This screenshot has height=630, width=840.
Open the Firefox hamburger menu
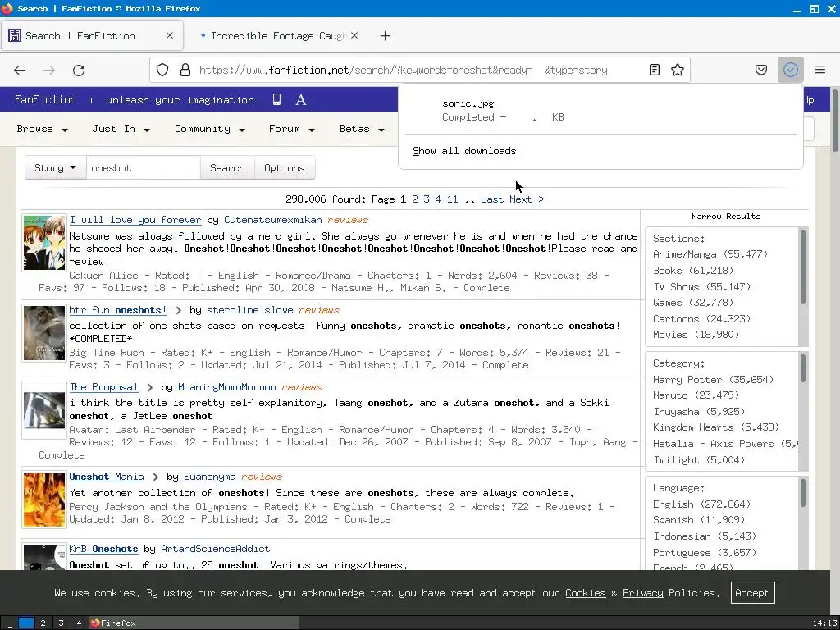819,70
